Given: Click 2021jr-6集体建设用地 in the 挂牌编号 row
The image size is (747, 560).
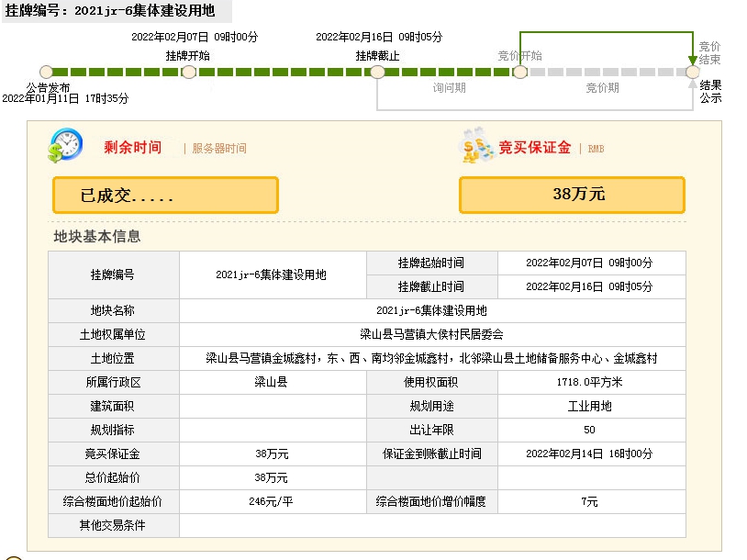Looking at the screenshot, I should pos(271,274).
